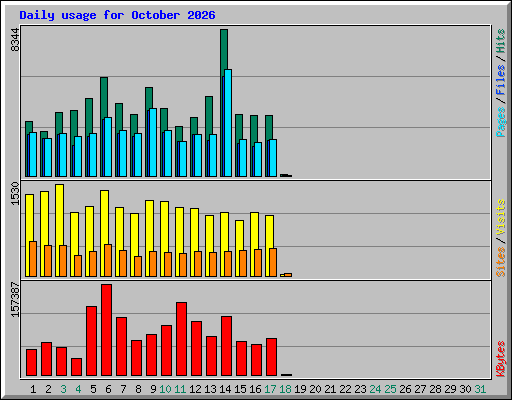Click day label 28 on the x-axis
Image resolution: width=512 pixels, height=400 pixels.
point(435,389)
